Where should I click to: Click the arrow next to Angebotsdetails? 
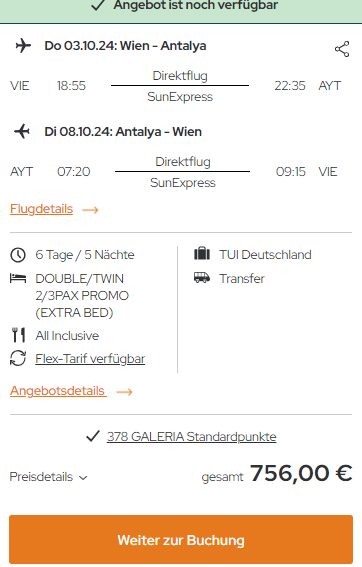(x=124, y=392)
